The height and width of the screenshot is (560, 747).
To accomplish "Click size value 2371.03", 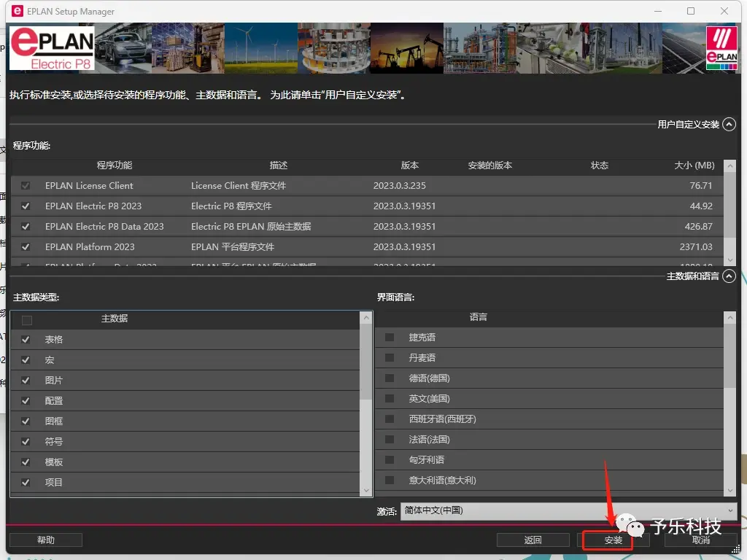I will 695,247.
